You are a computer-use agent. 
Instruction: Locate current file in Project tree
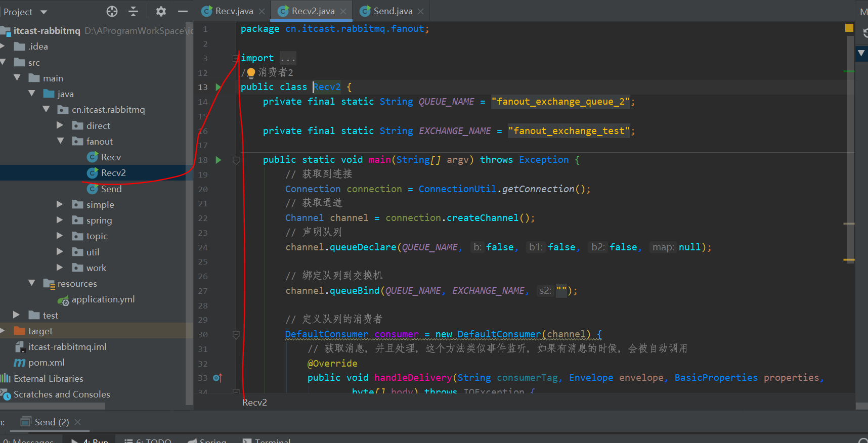click(x=112, y=11)
